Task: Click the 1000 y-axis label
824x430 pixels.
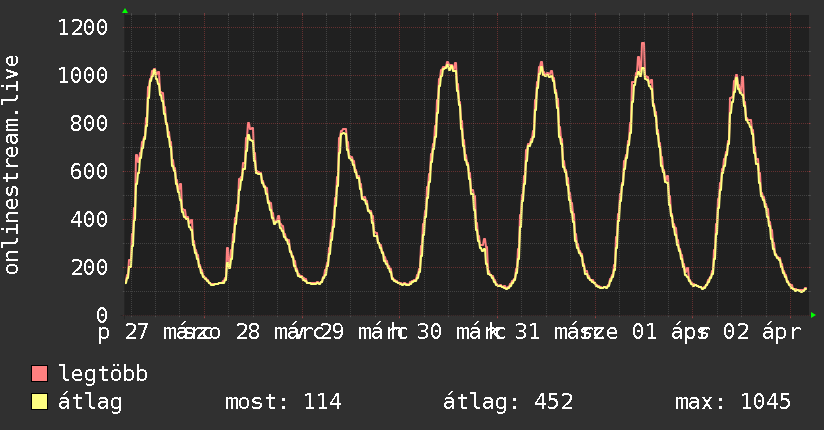Action: (83, 75)
